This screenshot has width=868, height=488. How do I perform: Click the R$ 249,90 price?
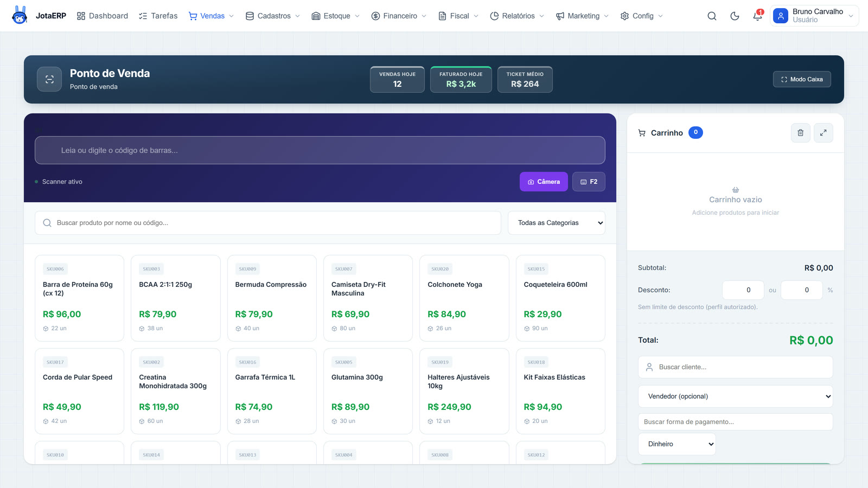click(x=449, y=407)
